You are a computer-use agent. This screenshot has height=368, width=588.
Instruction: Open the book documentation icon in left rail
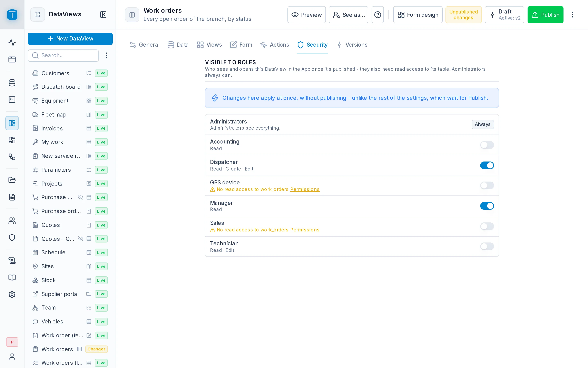(12, 278)
